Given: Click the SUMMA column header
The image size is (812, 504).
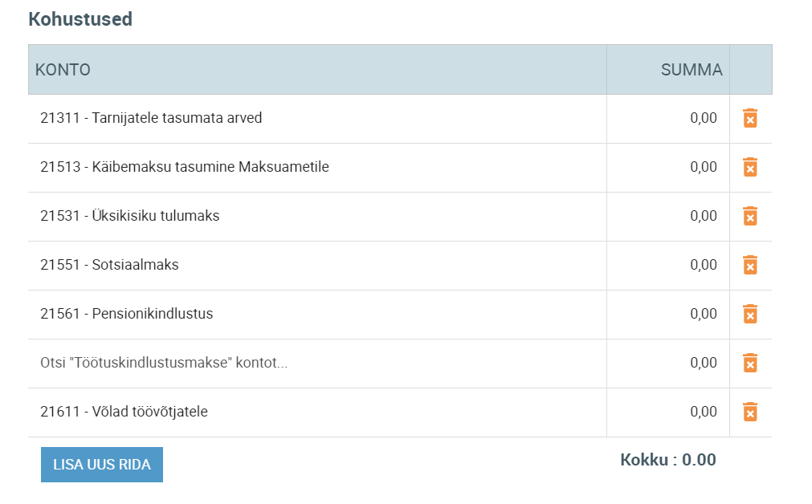Looking at the screenshot, I should pyautogui.click(x=692, y=69).
